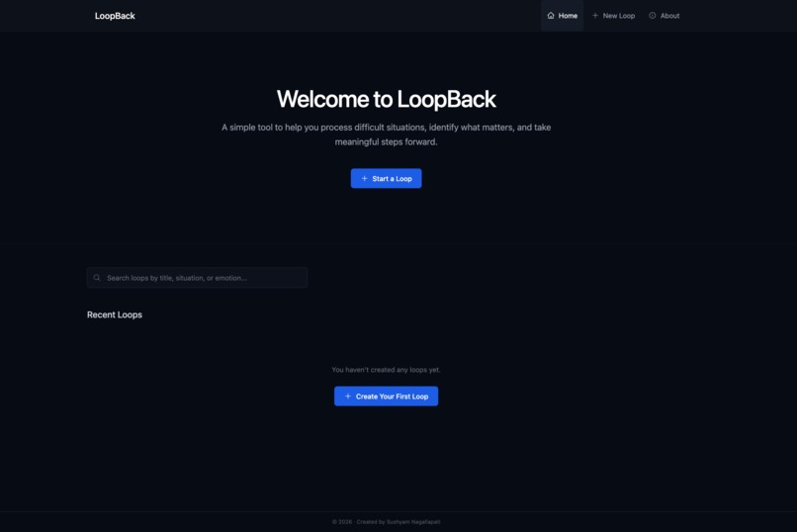Click the Start a Loop button
Image resolution: width=797 pixels, height=532 pixels.
387,178
